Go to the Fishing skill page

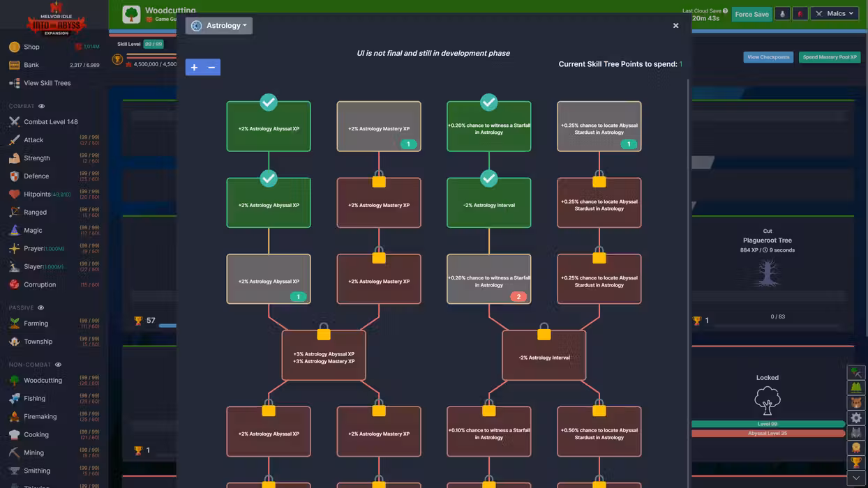click(34, 399)
